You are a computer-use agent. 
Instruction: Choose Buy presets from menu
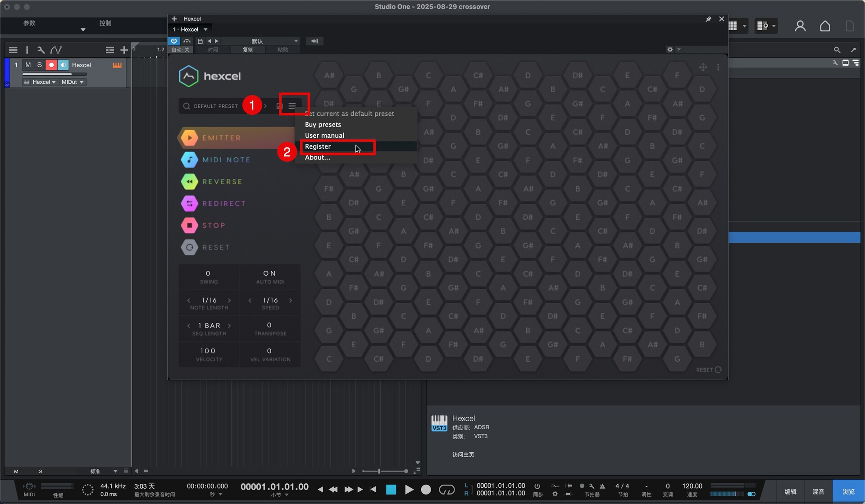tap(323, 125)
